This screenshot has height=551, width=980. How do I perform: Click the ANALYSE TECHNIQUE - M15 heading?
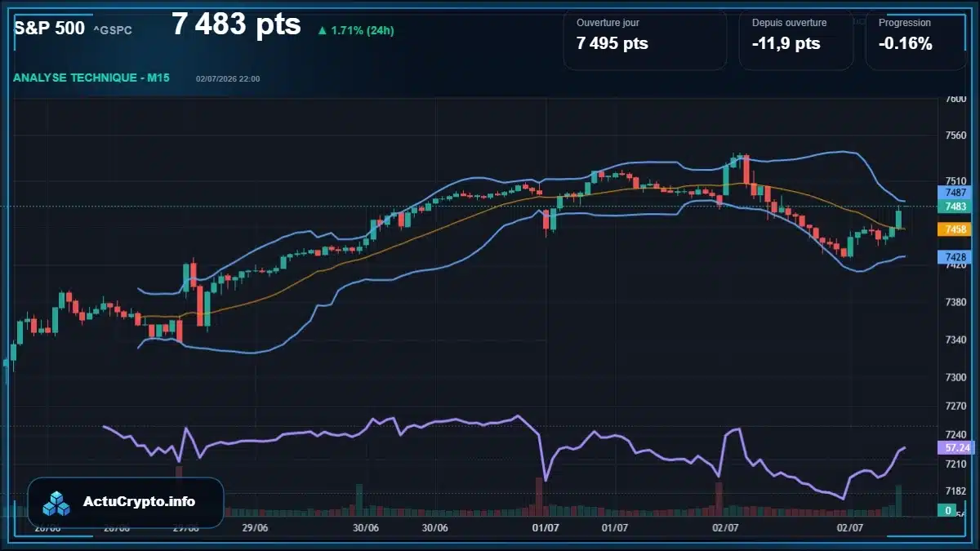click(x=91, y=78)
